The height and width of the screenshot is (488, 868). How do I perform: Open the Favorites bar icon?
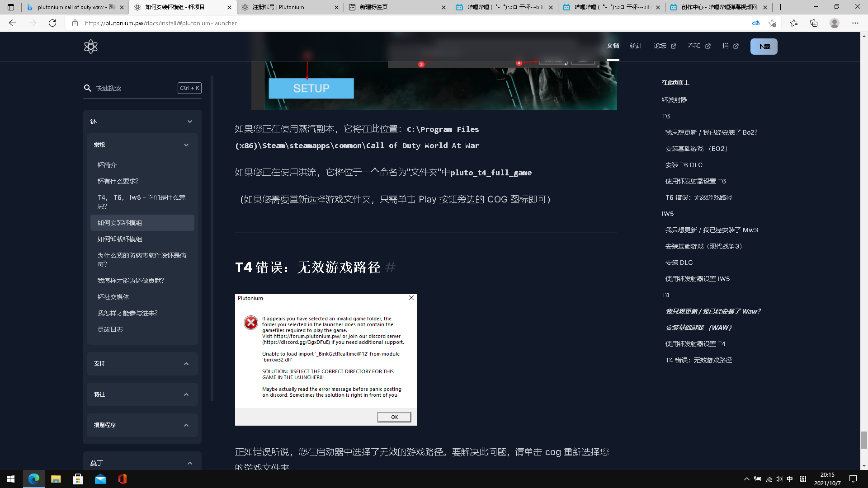pyautogui.click(x=794, y=23)
